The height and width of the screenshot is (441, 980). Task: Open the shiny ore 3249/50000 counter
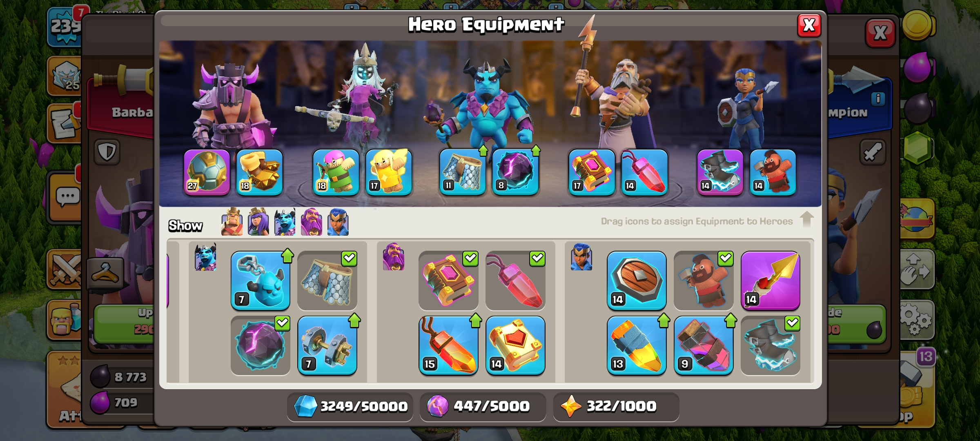350,406
